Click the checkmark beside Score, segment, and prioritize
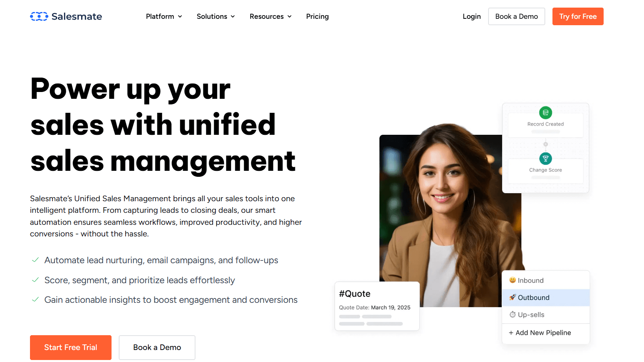Image resolution: width=644 pixels, height=362 pixels. tap(35, 280)
